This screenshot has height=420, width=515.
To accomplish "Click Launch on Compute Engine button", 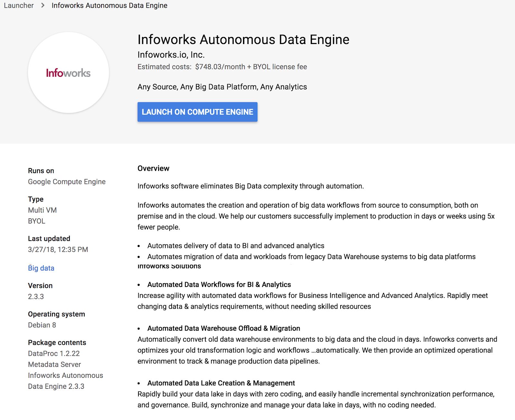I will pos(197,112).
